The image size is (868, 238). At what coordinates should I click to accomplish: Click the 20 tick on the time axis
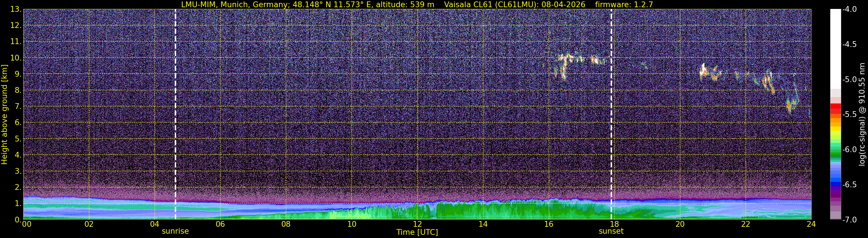680,224
